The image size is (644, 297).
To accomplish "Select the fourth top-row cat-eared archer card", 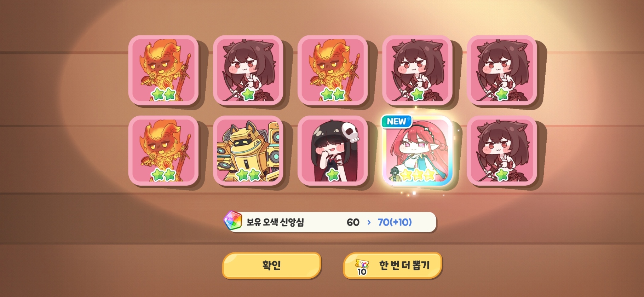I will tap(417, 70).
